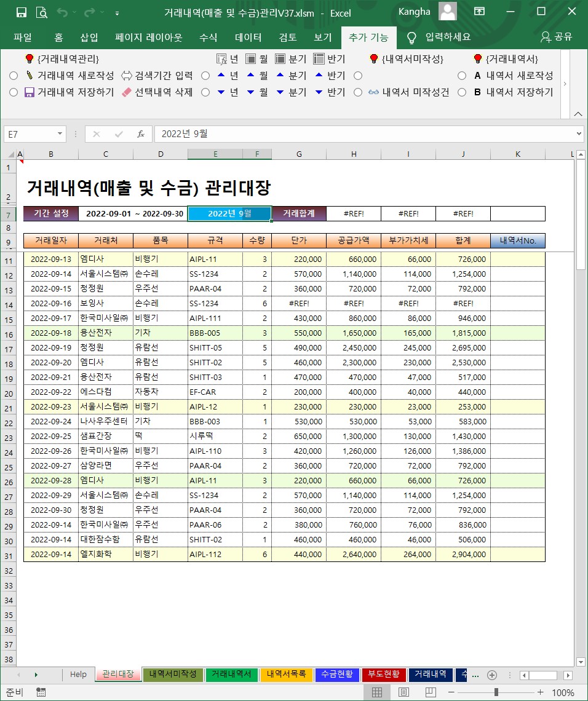Open the 부도현황 sheet tab
The width and height of the screenshot is (588, 701).
coord(384,674)
